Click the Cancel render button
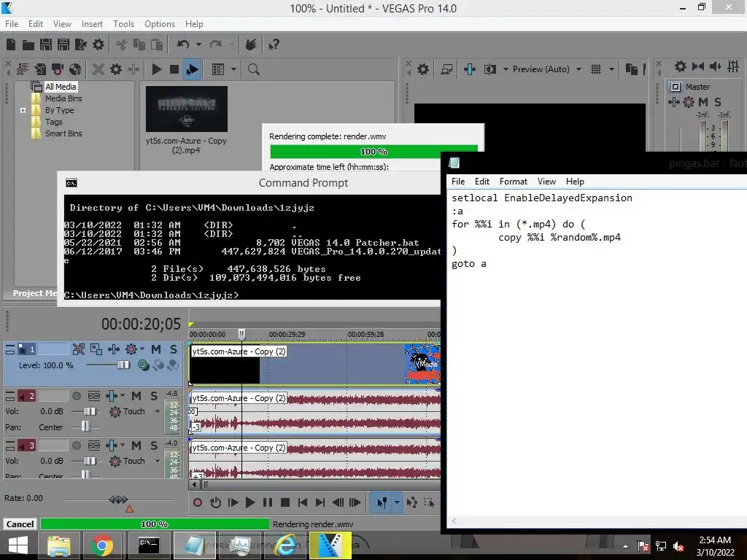The height and width of the screenshot is (560, 747). click(x=20, y=524)
